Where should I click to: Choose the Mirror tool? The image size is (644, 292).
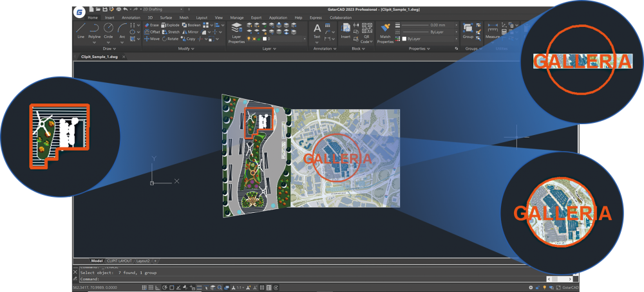pyautogui.click(x=190, y=32)
